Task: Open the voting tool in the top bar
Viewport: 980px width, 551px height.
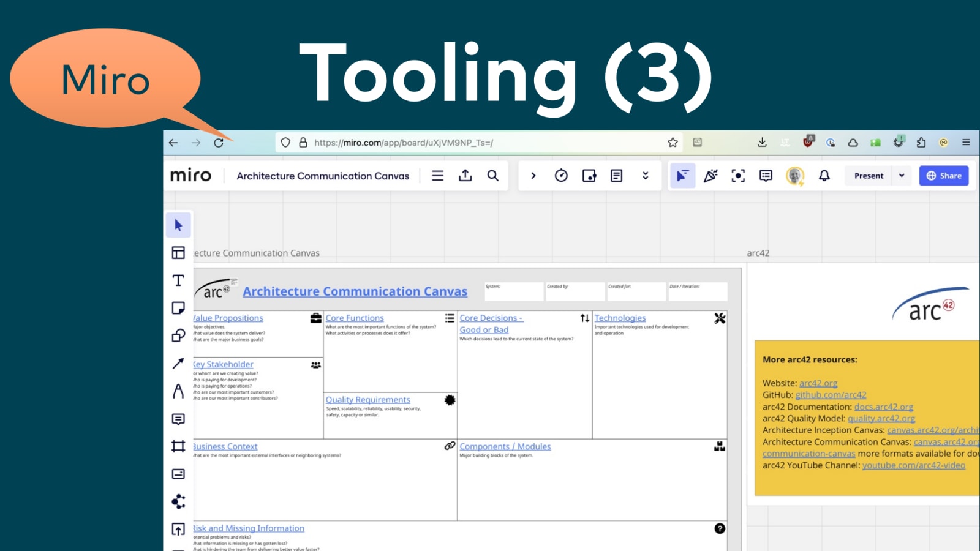Action: (x=589, y=176)
